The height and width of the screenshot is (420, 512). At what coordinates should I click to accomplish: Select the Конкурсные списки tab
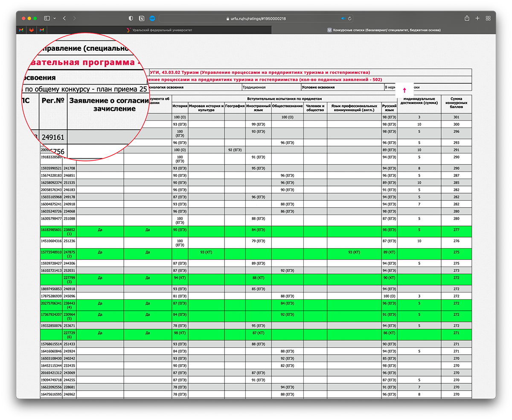coord(384,30)
